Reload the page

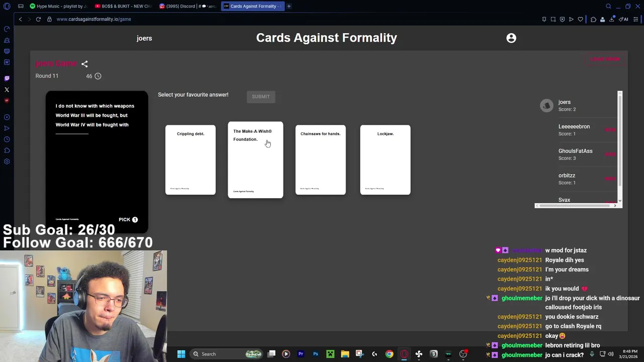click(x=38, y=19)
